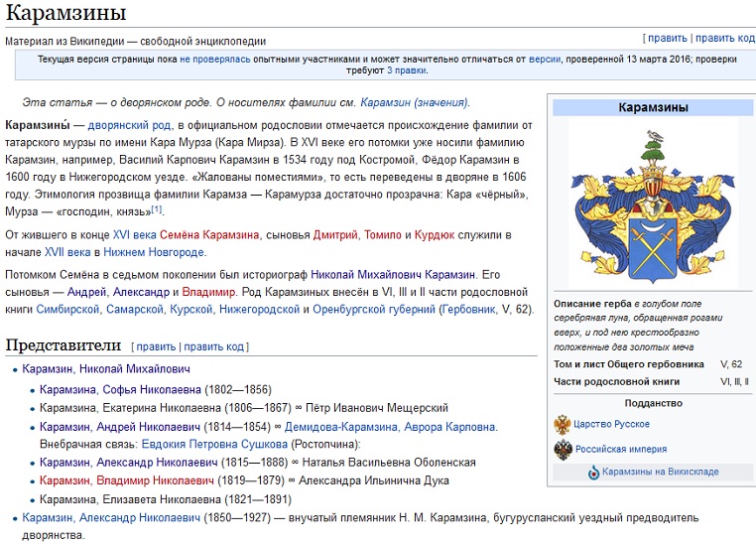
Task: Open the '3 правки' link
Action: [x=407, y=70]
